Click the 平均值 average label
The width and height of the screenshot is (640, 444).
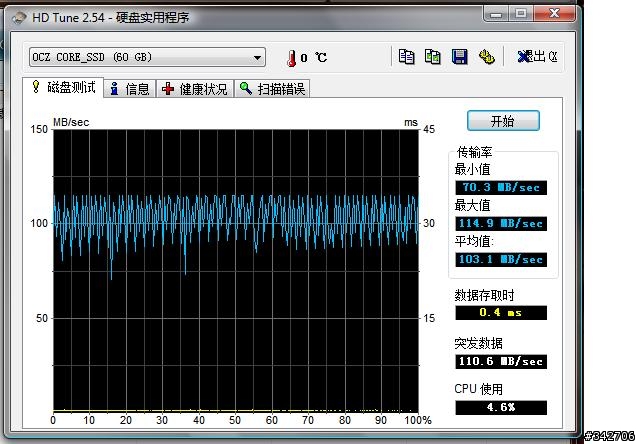click(x=474, y=241)
